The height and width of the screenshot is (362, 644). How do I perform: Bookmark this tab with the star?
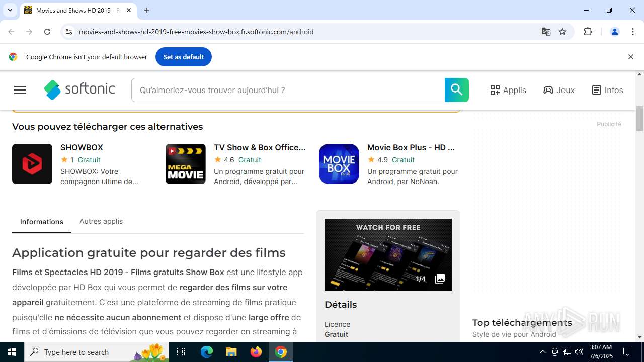pyautogui.click(x=562, y=32)
